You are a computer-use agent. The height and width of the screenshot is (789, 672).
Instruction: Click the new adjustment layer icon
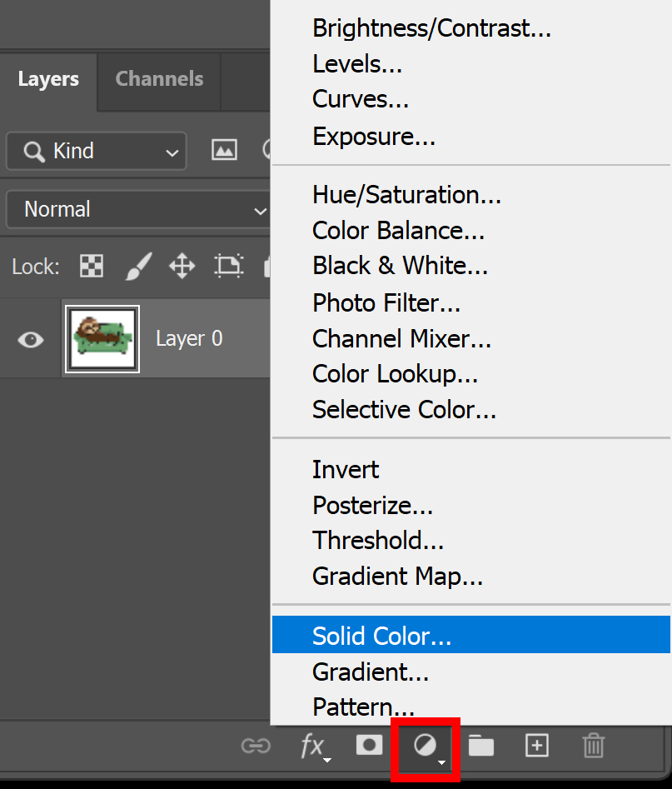pyautogui.click(x=426, y=746)
